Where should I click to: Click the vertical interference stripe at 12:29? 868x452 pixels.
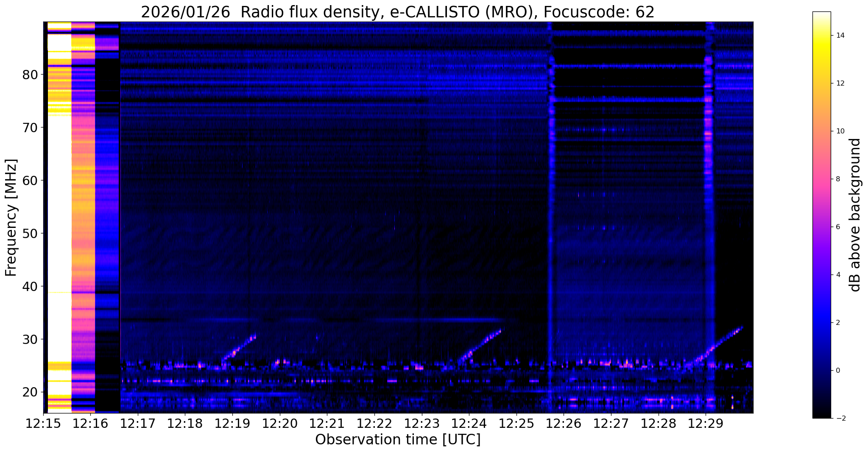click(x=709, y=218)
